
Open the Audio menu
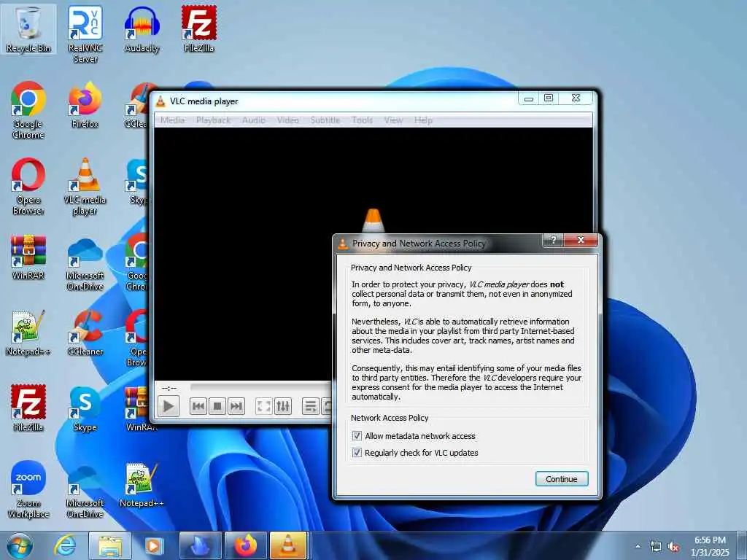(x=253, y=120)
